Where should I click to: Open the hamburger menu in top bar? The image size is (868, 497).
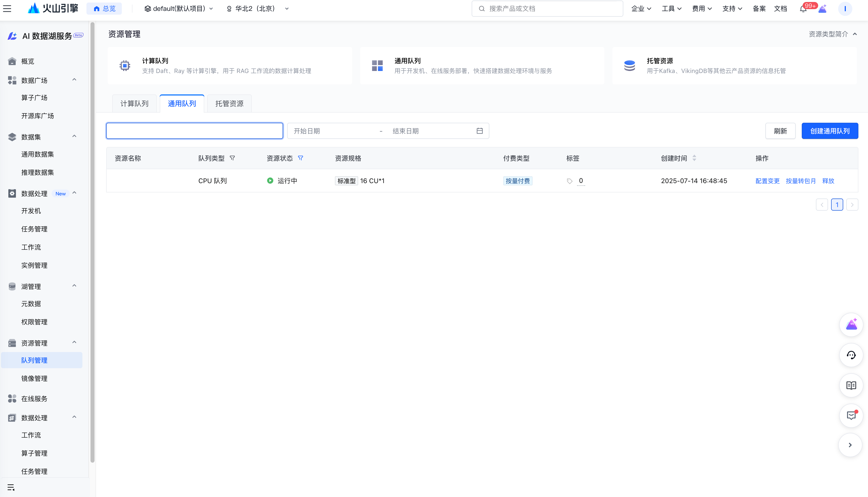pos(7,9)
